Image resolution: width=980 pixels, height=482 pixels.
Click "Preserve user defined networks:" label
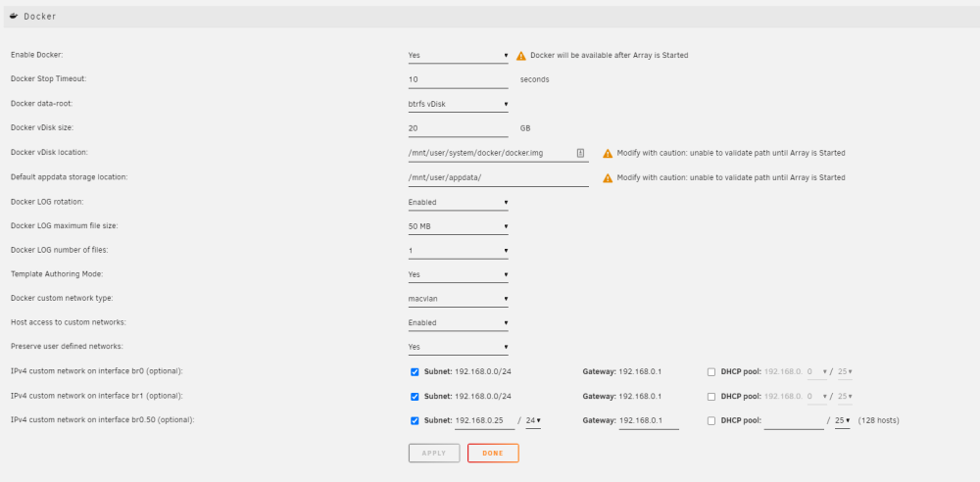coord(67,347)
